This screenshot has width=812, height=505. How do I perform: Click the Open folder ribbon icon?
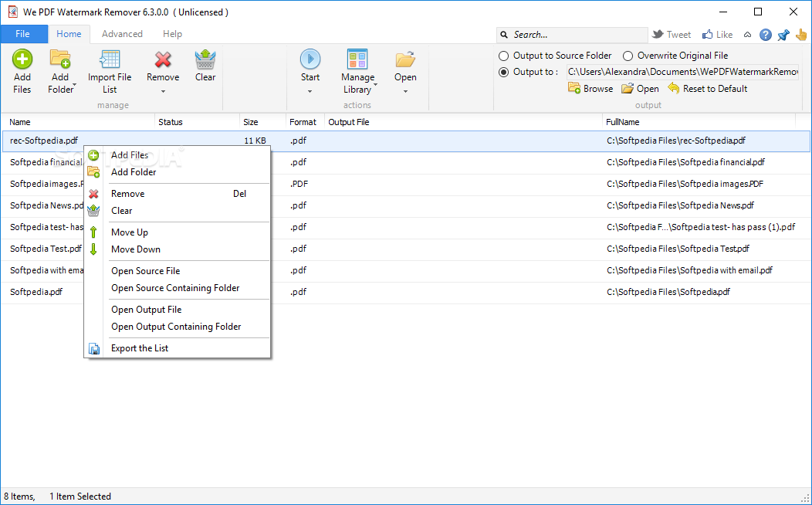coord(405,59)
